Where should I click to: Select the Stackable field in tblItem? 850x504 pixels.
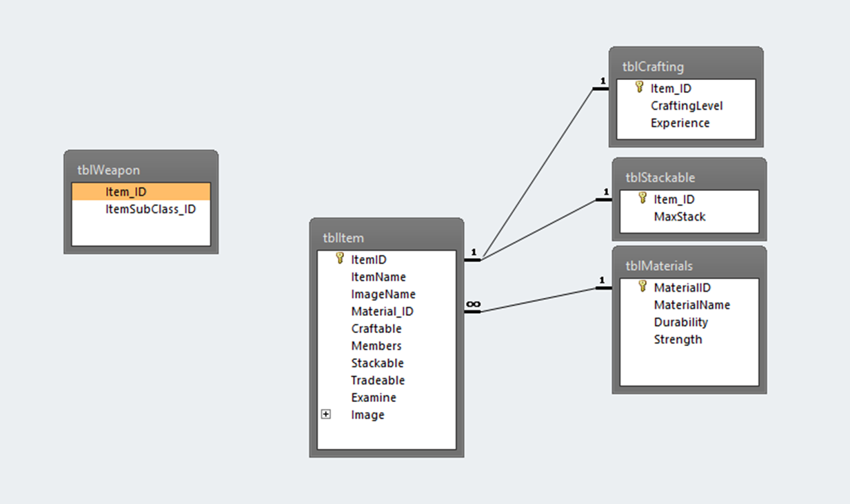377,363
